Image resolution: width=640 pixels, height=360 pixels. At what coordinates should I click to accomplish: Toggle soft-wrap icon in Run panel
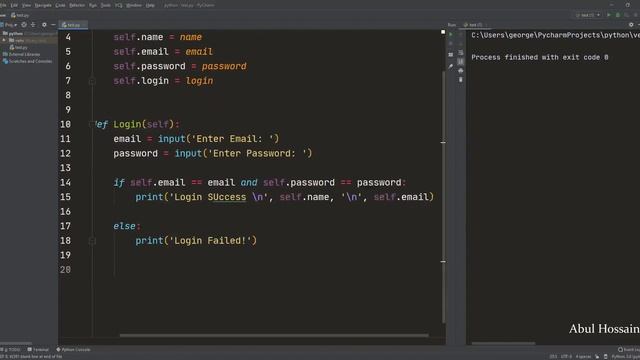[460, 53]
